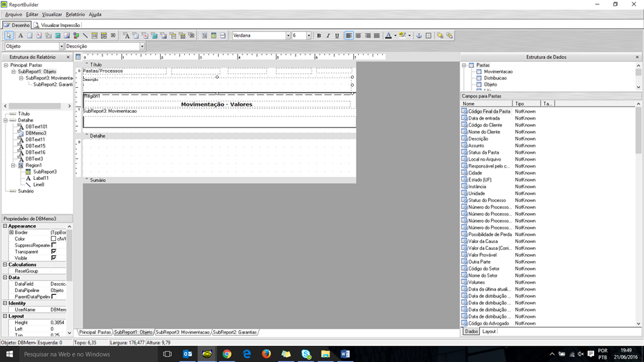This screenshot has height=362, width=644.
Task: Collapse the Pastas node in Estrutura de Dados
Action: tap(464, 65)
